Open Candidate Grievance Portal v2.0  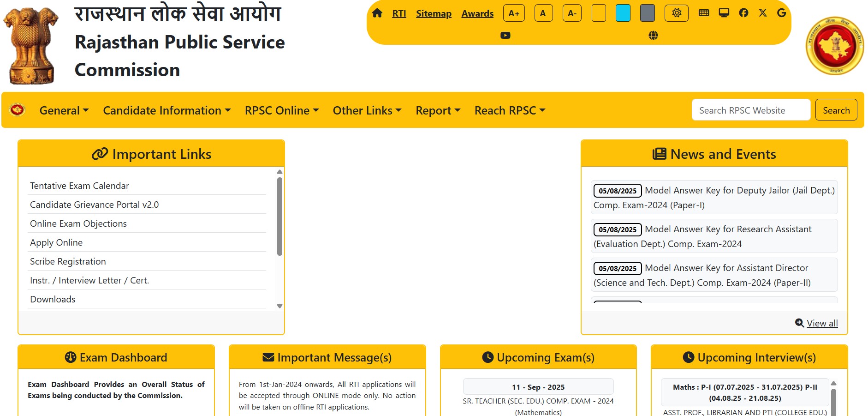[94, 205]
